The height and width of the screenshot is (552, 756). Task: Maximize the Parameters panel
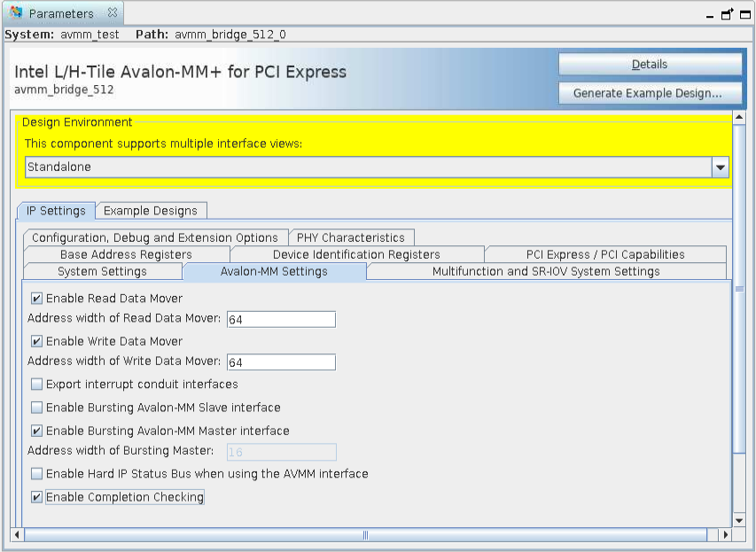[x=745, y=14]
